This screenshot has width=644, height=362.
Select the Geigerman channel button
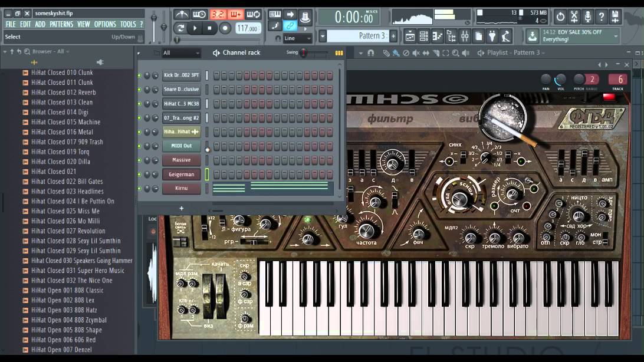(x=181, y=175)
